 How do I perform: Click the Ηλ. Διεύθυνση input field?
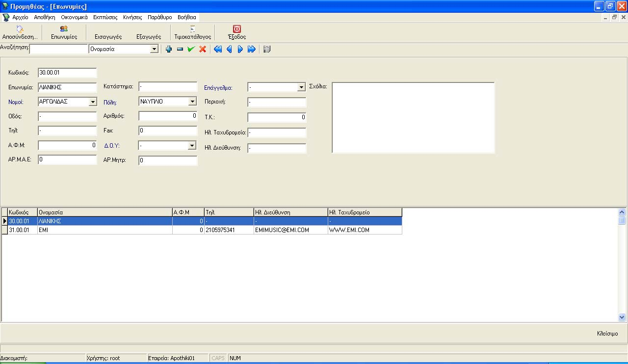coord(277,148)
